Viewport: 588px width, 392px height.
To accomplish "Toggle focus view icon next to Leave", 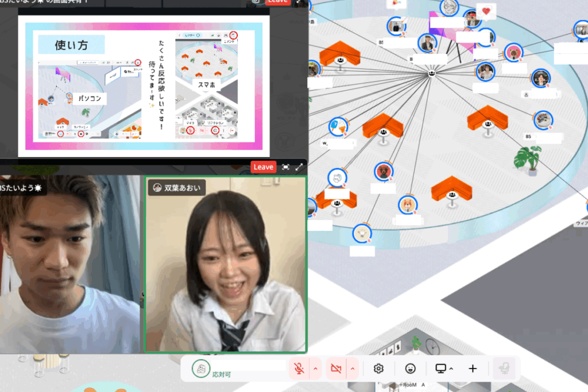I will 286,167.
